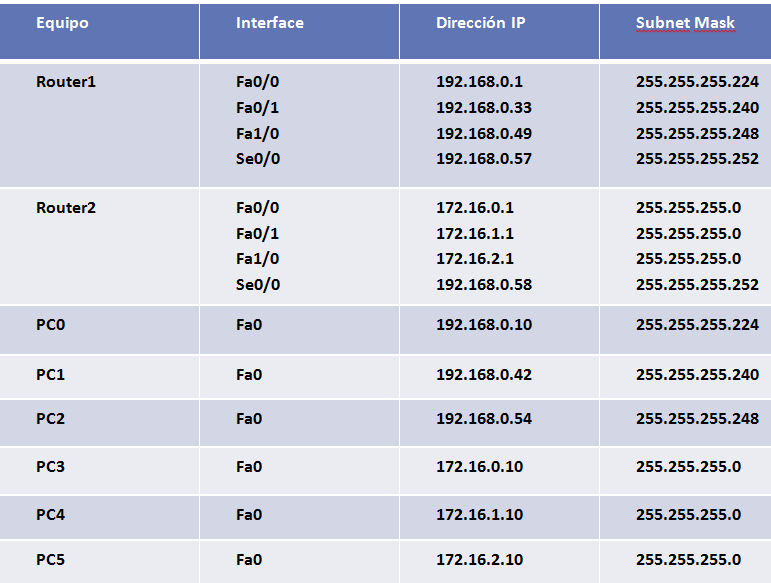Viewport: 771px width, 583px height.
Task: Click the PC5 row label
Action: (51, 560)
